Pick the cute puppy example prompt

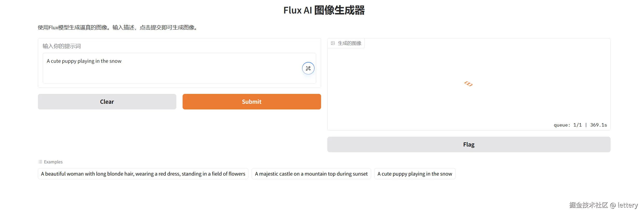tap(414, 174)
